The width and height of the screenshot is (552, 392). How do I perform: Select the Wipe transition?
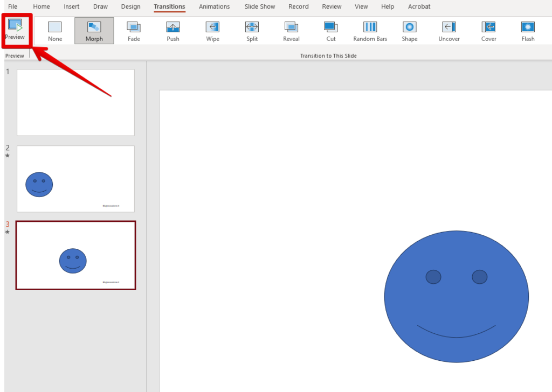click(x=213, y=31)
